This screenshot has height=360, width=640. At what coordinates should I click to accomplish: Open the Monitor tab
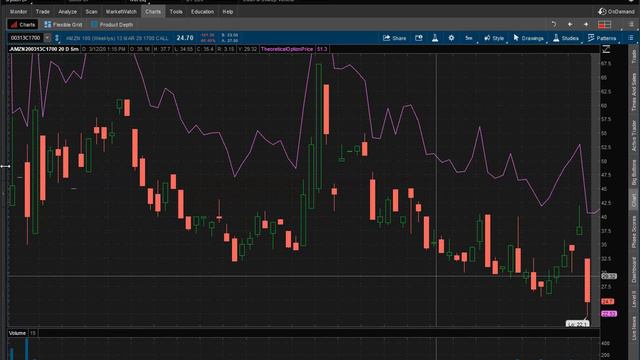[18, 12]
